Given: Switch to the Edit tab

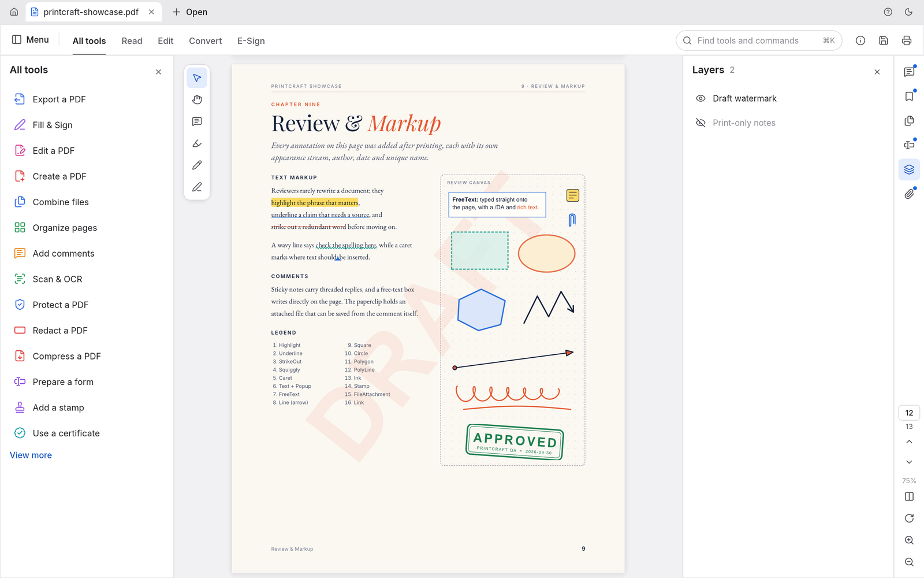Looking at the screenshot, I should tap(166, 41).
